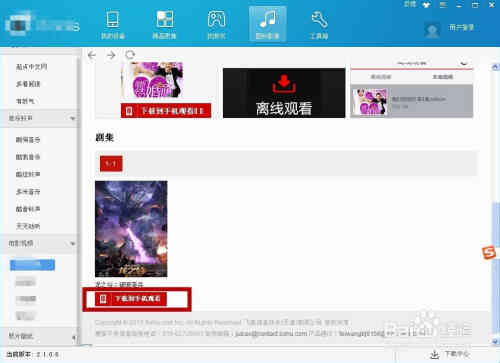Collapse the video section header arrow
The width and height of the screenshot is (500, 363).
tap(73, 244)
